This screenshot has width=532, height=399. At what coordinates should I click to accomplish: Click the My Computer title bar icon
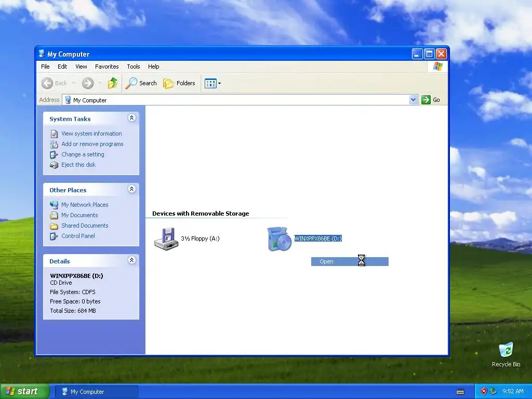click(x=42, y=54)
